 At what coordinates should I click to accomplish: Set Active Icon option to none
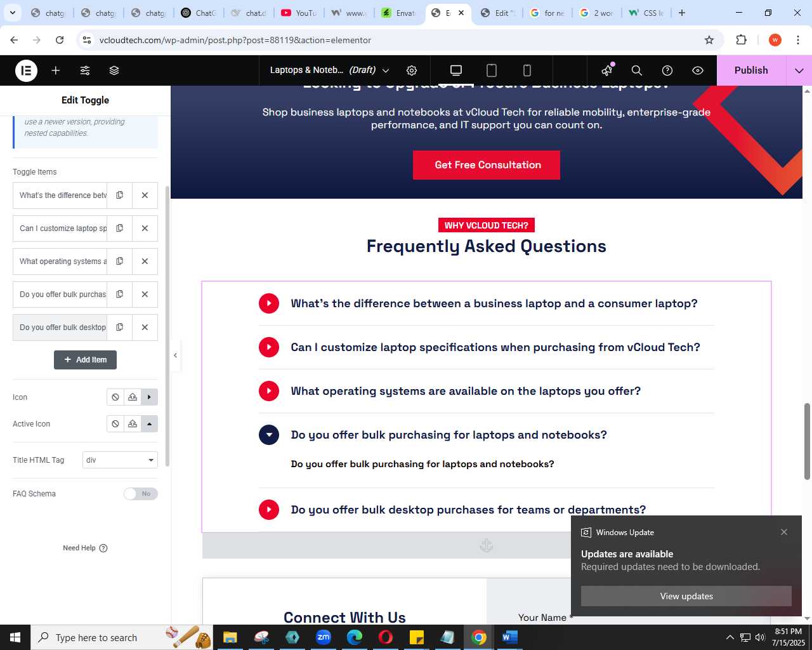coord(115,424)
